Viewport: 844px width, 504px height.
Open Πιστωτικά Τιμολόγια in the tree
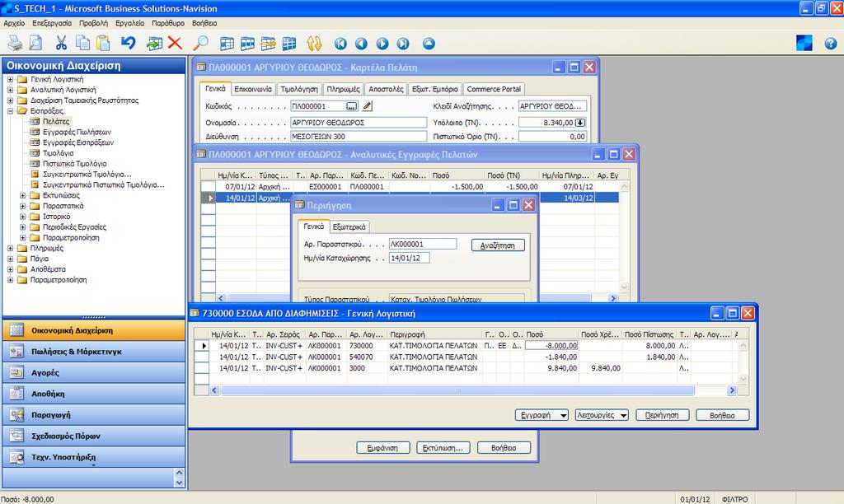click(x=74, y=164)
